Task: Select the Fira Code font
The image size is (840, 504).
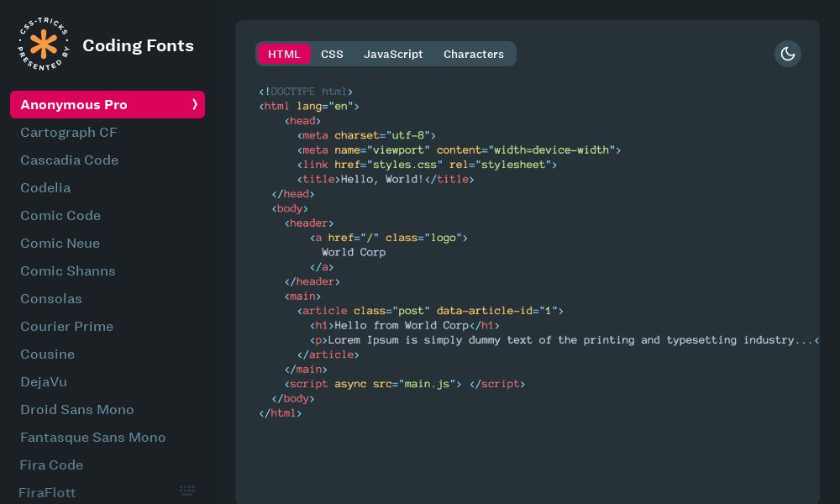Action: click(51, 465)
